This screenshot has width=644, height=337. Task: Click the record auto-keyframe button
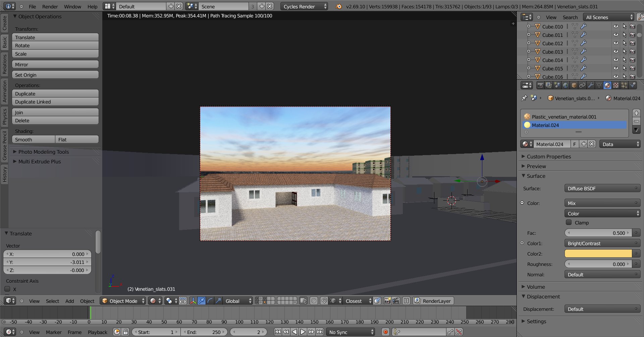[x=385, y=332]
